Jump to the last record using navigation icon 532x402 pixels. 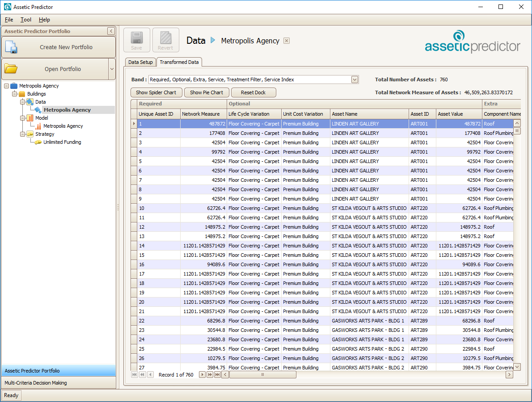click(x=217, y=374)
